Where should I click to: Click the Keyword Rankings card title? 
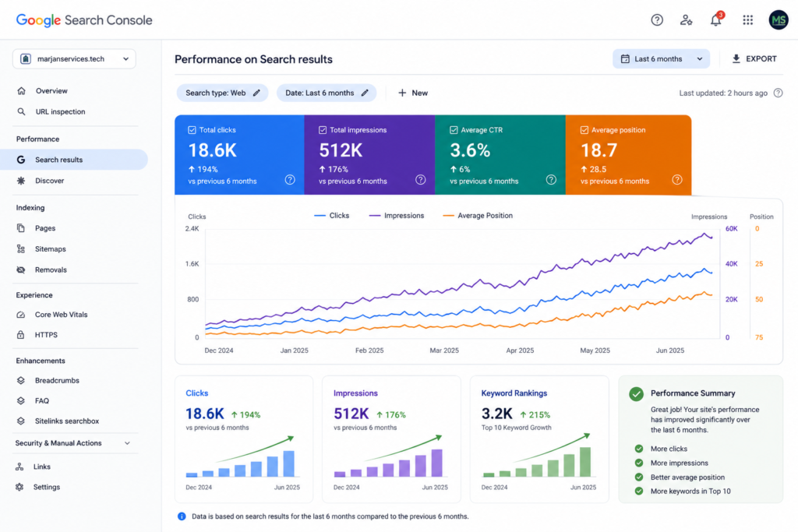pos(514,393)
